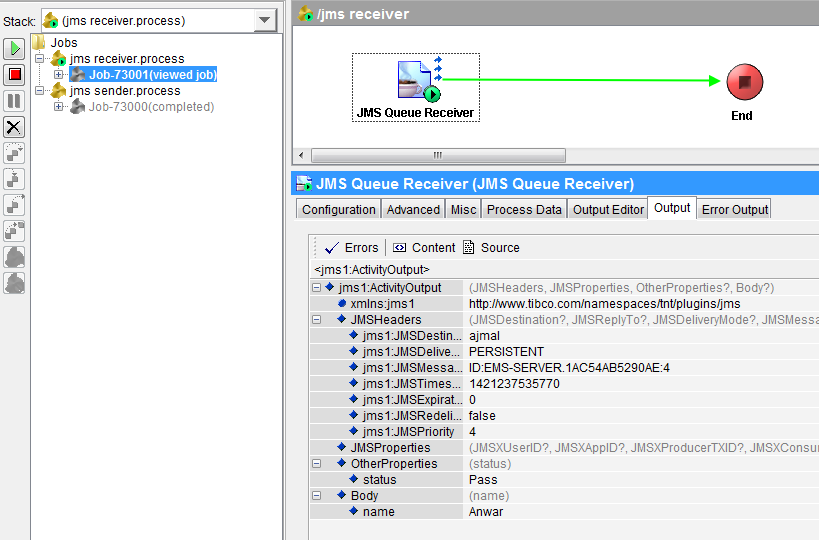819x540 pixels.
Task: Click the Content view button
Action: [424, 248]
